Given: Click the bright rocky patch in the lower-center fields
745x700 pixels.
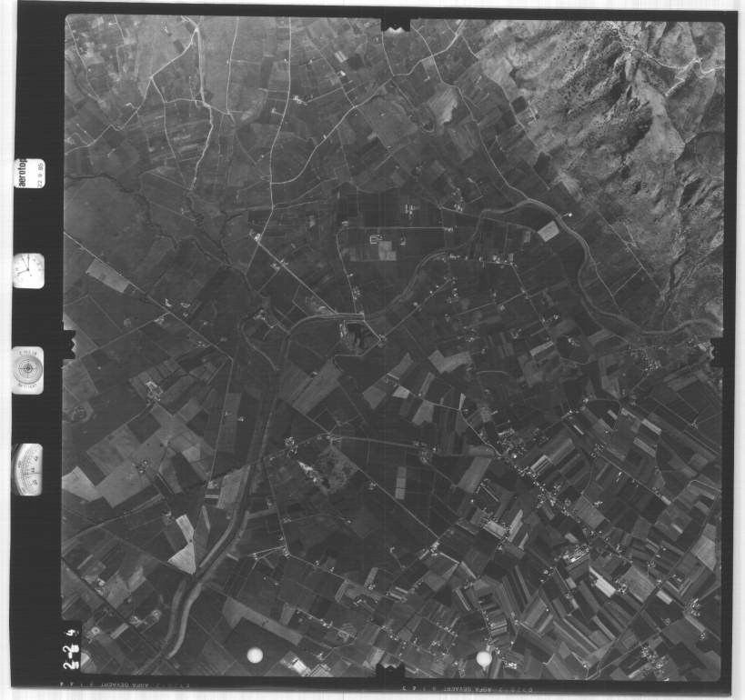Looking at the screenshot, I should point(314,475).
